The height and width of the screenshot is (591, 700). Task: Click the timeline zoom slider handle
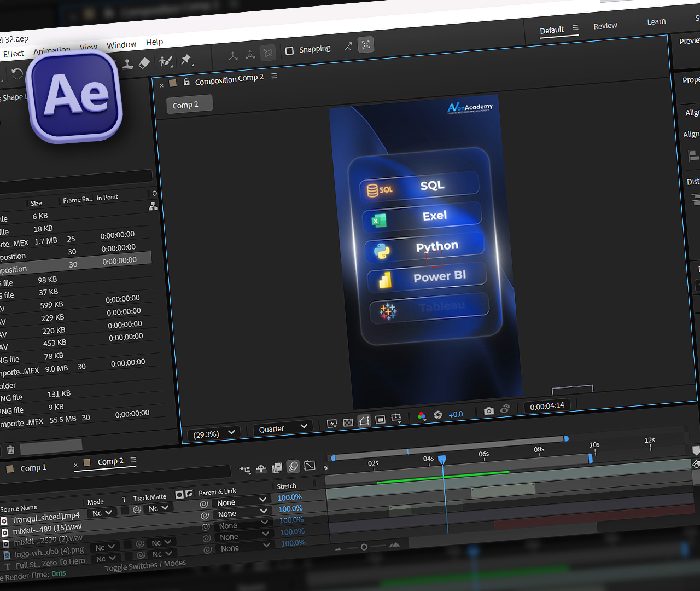click(364, 547)
